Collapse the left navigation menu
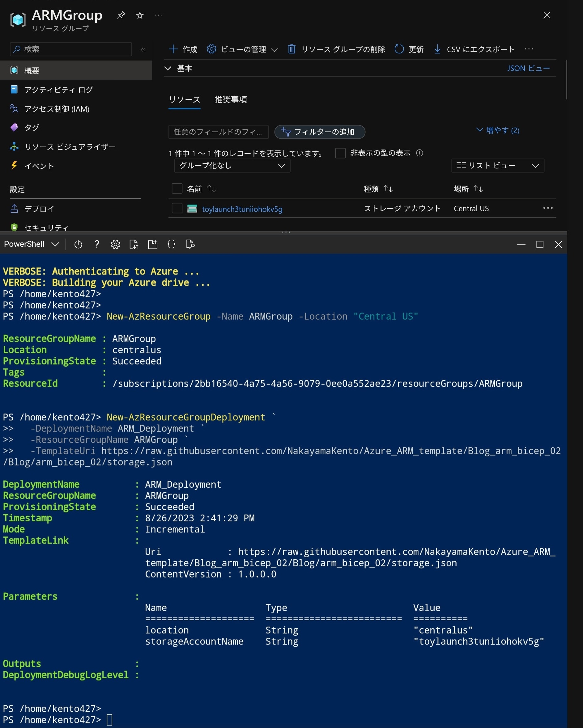 coord(143,50)
